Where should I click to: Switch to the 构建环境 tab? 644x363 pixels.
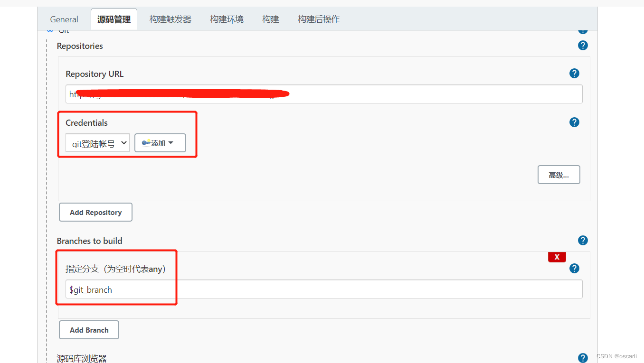point(227,19)
